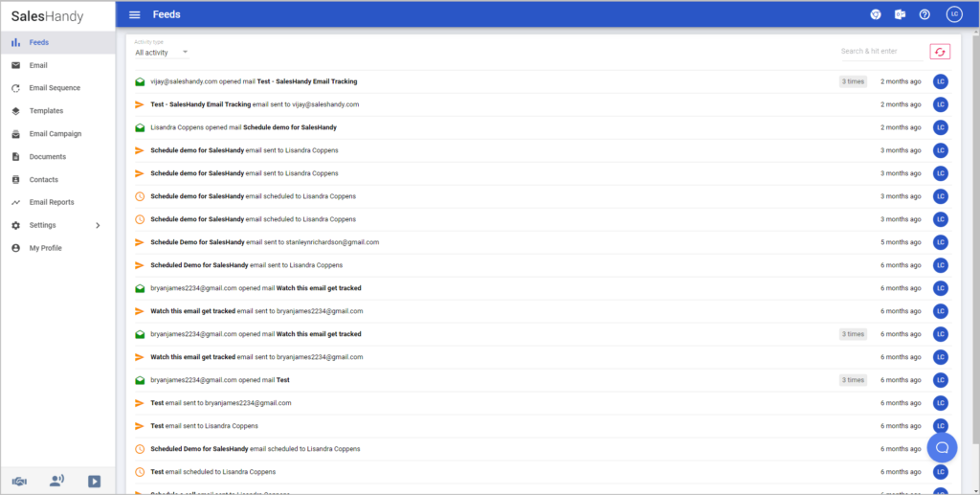Click the speaking person icon in the sidebar footer

coord(56,481)
